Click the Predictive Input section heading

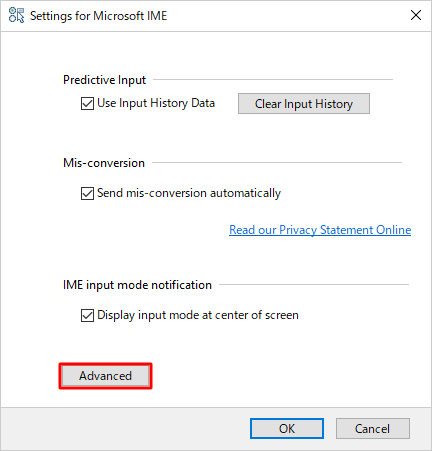pos(105,80)
